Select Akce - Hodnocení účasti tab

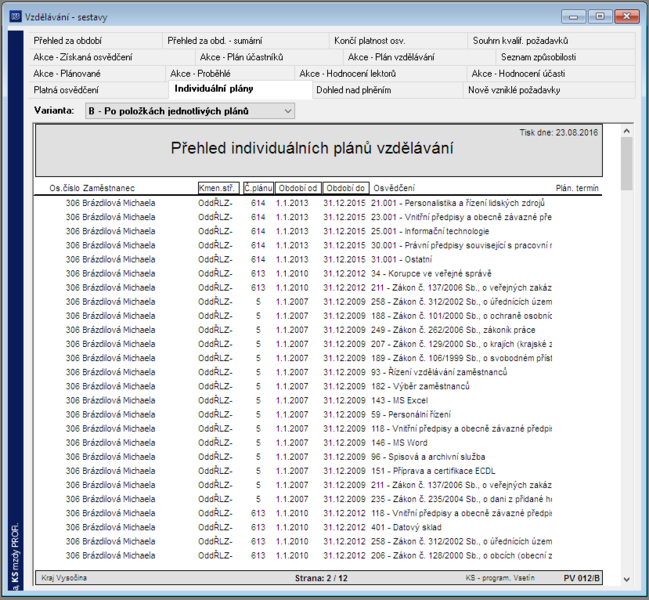(551, 74)
